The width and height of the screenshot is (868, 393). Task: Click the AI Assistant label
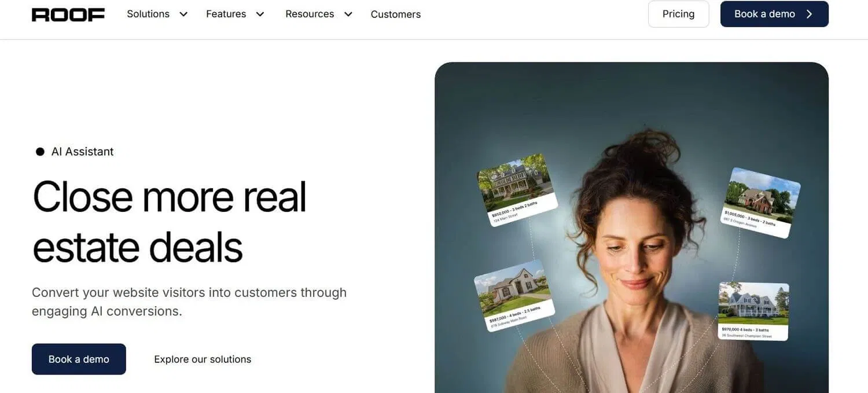[x=82, y=152]
